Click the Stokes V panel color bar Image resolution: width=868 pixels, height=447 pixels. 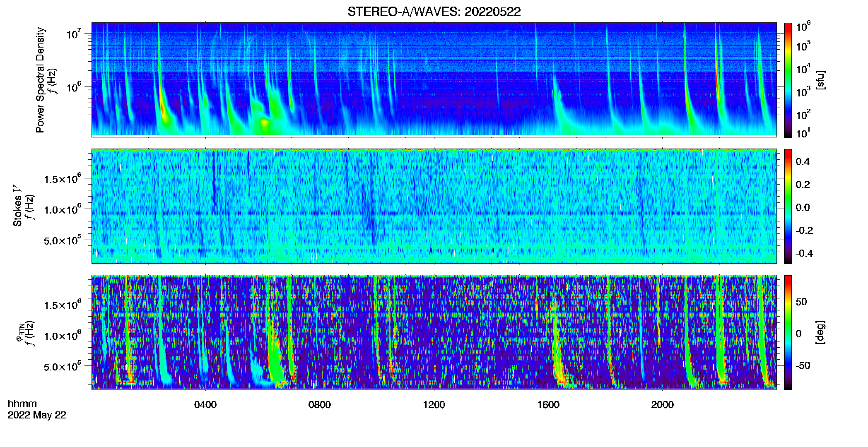[788, 206]
